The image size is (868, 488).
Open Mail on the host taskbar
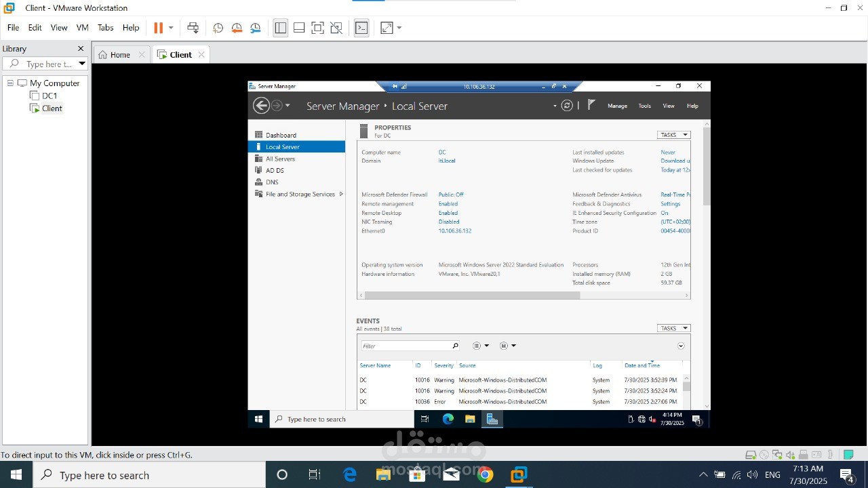[451, 475]
